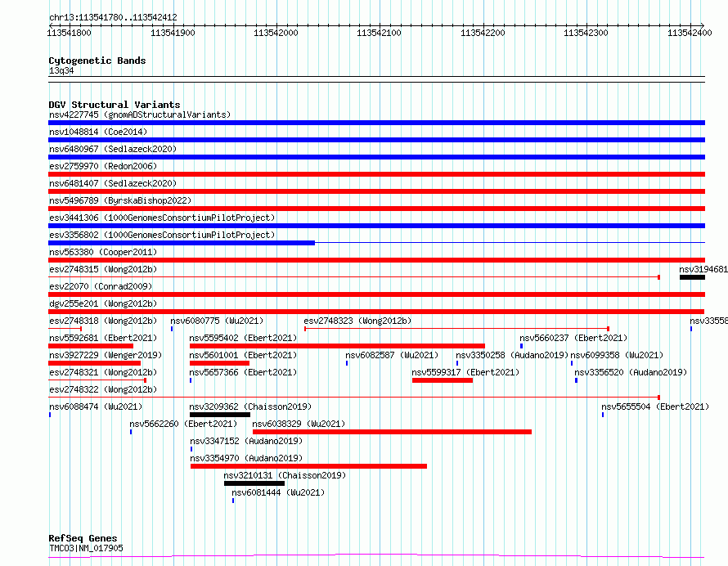Image resolution: width=728 pixels, height=566 pixels.
Task: Click the chr13:113541780..113542412 region label
Action: click(x=113, y=18)
